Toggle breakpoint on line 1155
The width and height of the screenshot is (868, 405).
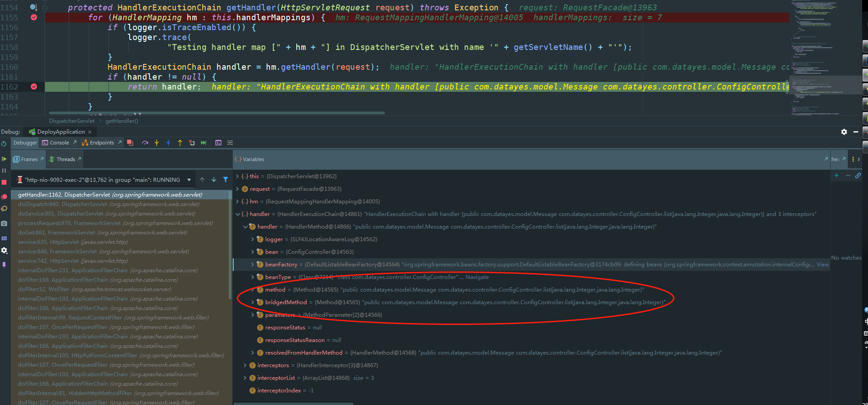pos(34,17)
